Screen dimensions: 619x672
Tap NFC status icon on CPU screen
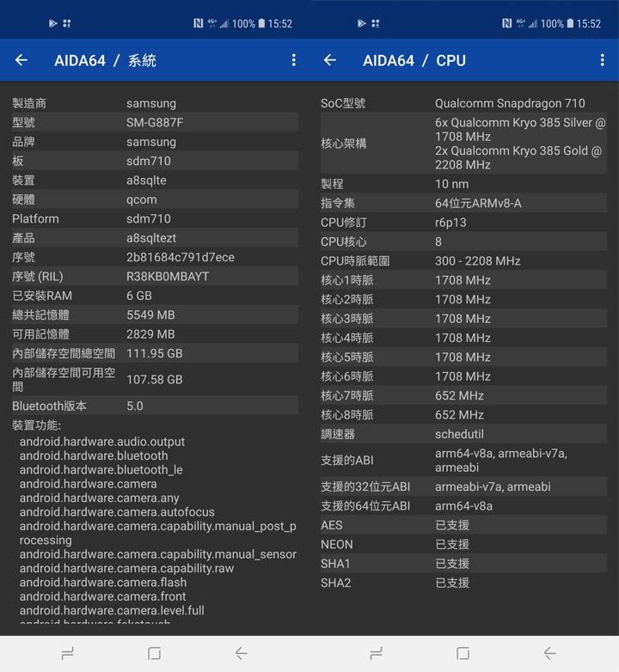506,23
